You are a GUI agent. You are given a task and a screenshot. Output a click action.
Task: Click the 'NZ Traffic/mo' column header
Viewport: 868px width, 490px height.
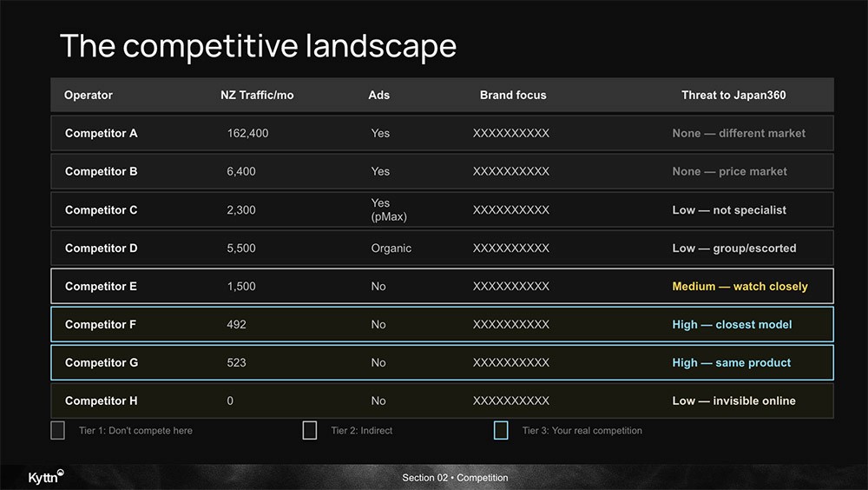[x=257, y=95]
